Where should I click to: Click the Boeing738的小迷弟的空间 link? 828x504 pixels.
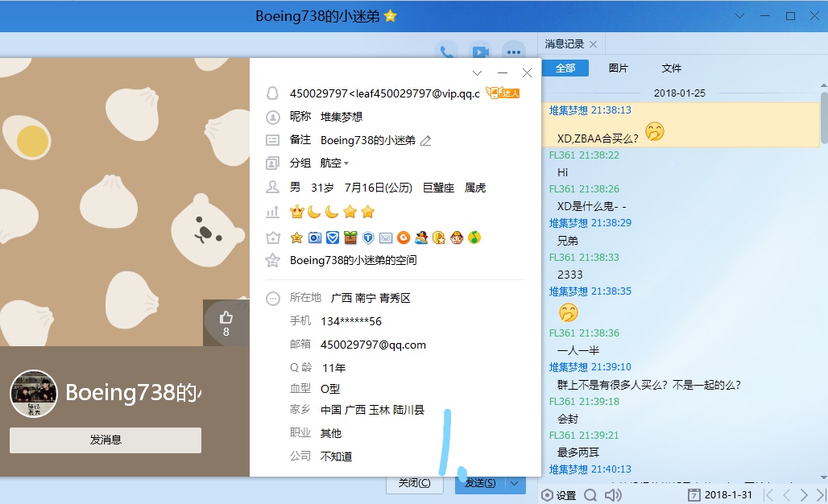click(x=353, y=260)
